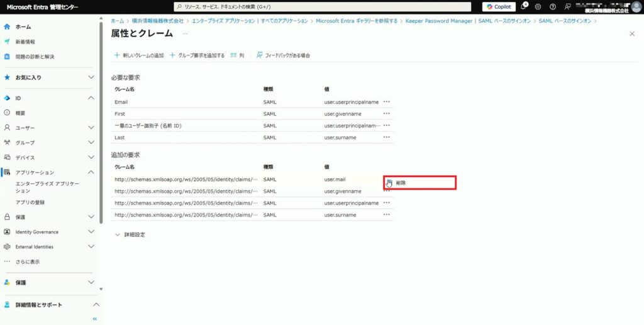The height and width of the screenshot is (325, 644).
Task: Click グループ要求を追加する toolbar button
Action: coord(197,55)
